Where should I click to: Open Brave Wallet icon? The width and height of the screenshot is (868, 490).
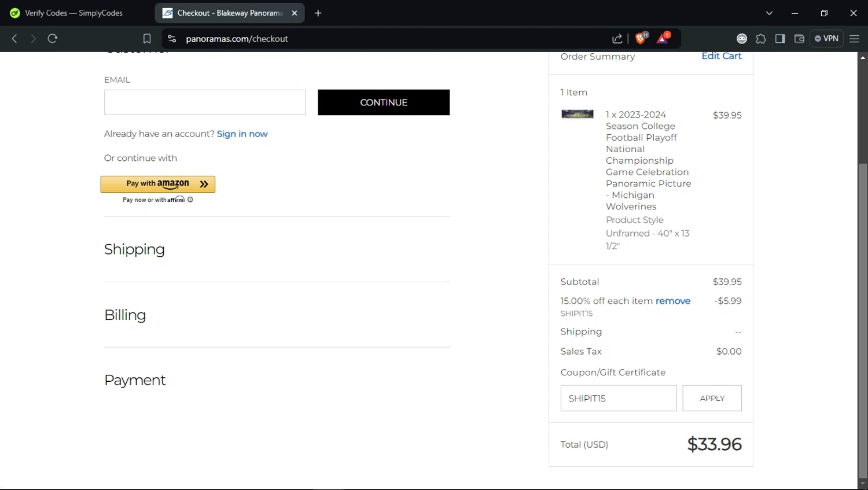799,39
